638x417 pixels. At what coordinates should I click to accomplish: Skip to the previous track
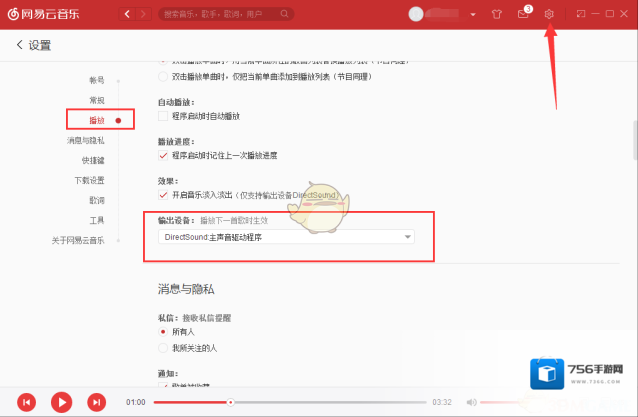click(27, 401)
